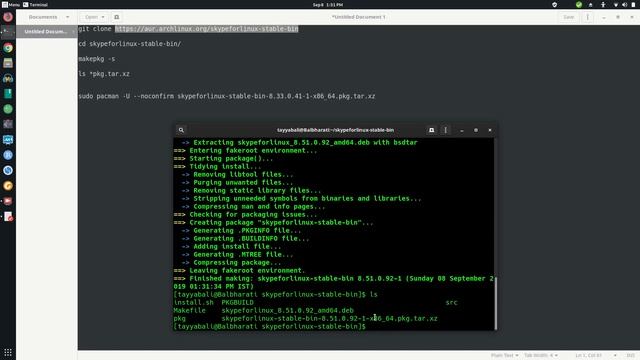This screenshot has height=360, width=640.
Task: Click "skypeforlinux_8.51.0.92_amd64.deb" in the ls output
Action: [x=287, y=311]
